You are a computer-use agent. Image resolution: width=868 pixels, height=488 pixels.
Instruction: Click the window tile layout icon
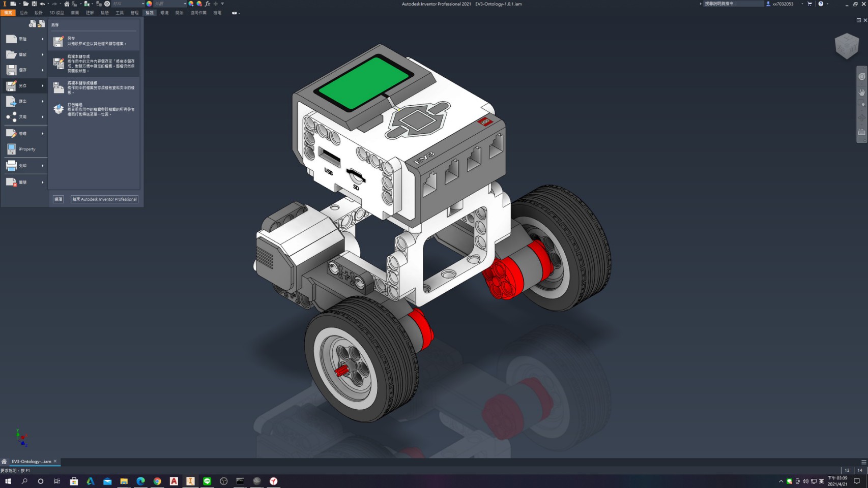pyautogui.click(x=859, y=20)
